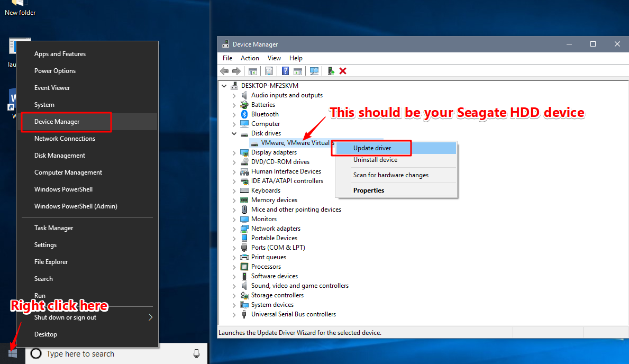The image size is (629, 364).
Task: Expand the Network adapters category
Action: point(234,228)
